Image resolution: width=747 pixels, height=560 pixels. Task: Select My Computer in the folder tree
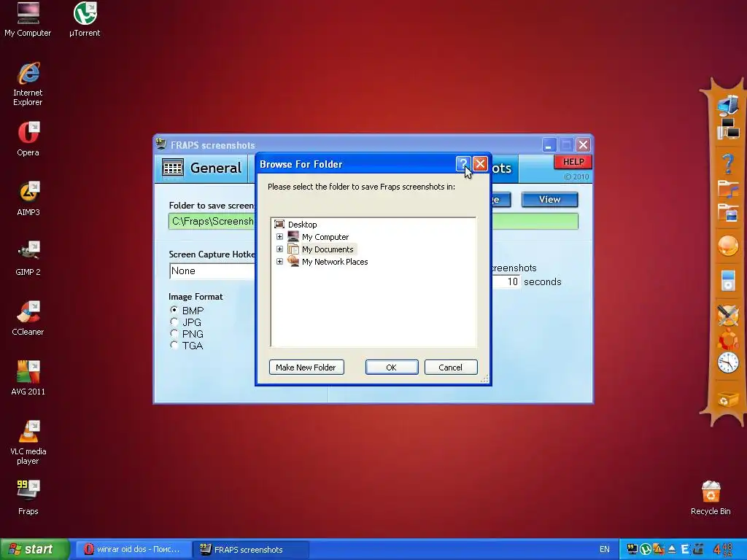[325, 237]
